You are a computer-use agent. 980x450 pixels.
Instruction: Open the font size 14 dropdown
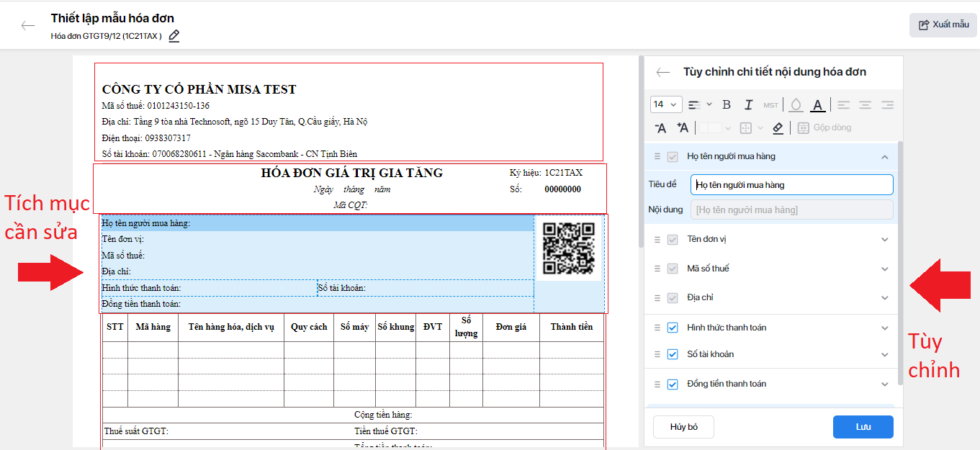tap(666, 104)
